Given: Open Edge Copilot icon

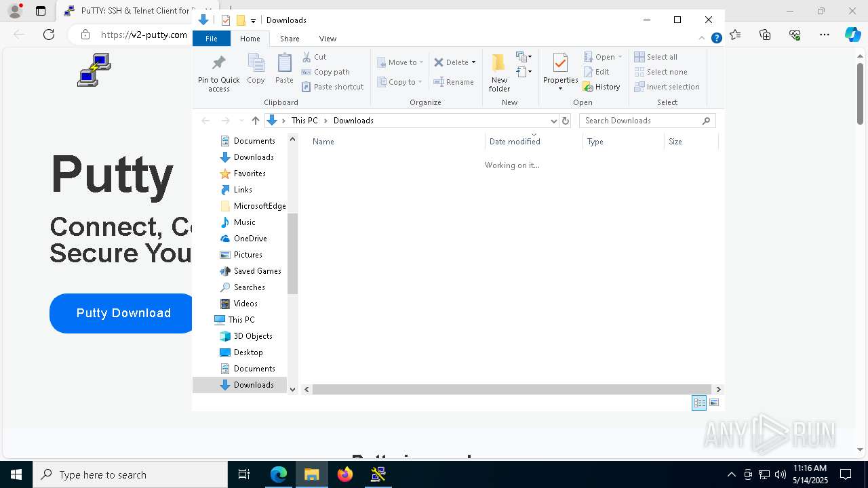Looking at the screenshot, I should pos(852,35).
